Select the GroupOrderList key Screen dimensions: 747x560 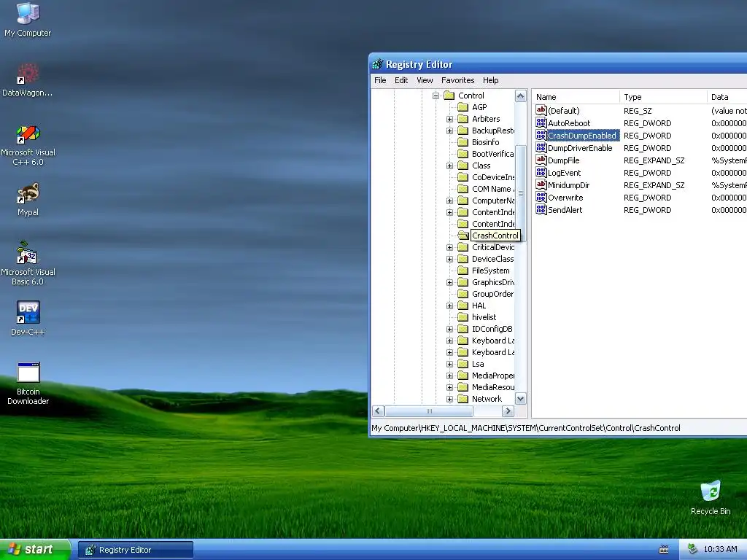tap(492, 294)
